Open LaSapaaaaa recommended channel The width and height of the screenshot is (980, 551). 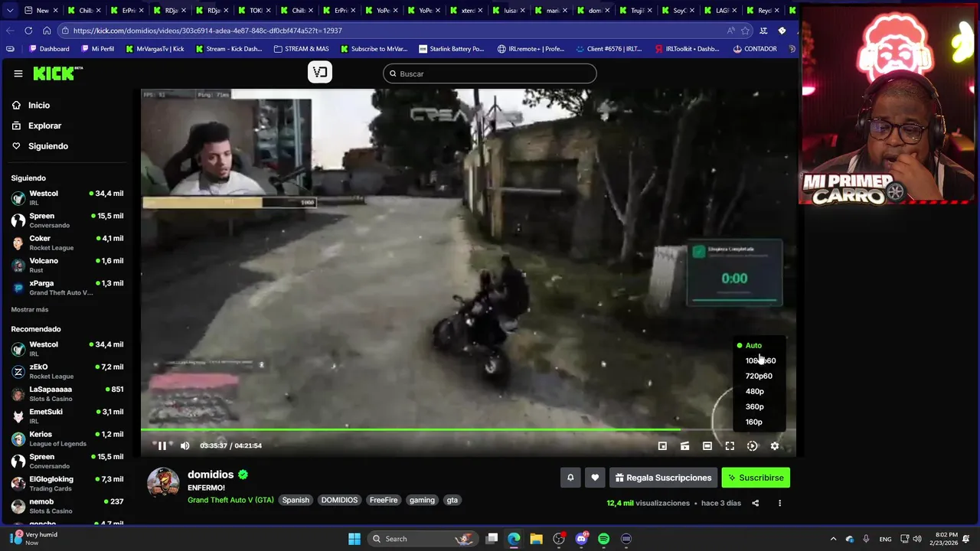[x=67, y=393]
